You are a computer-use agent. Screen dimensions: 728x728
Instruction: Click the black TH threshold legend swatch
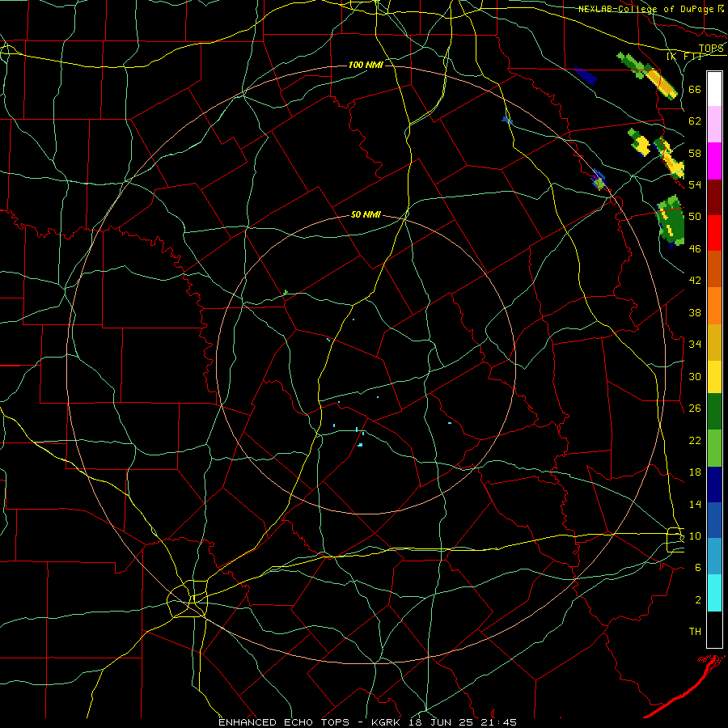coord(714,629)
